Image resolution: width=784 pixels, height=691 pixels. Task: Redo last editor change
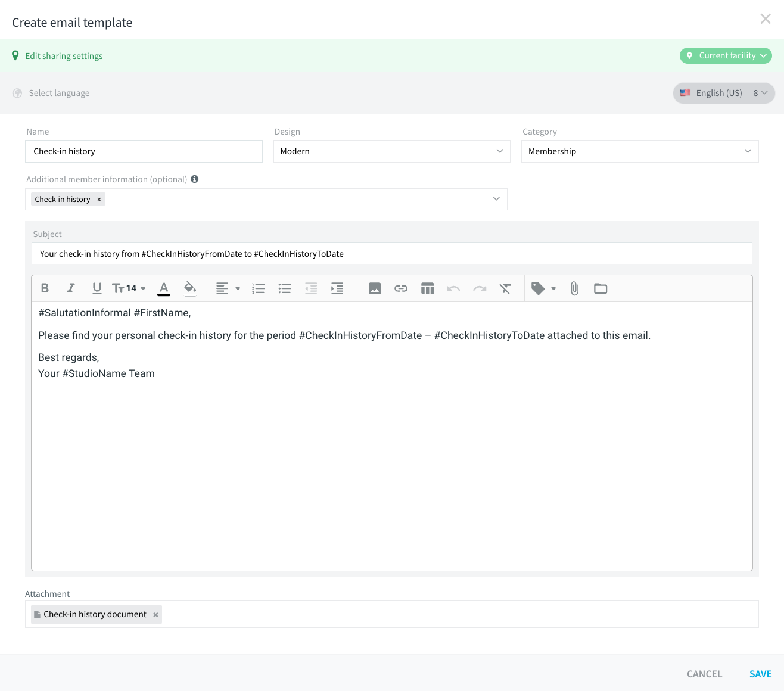(480, 288)
